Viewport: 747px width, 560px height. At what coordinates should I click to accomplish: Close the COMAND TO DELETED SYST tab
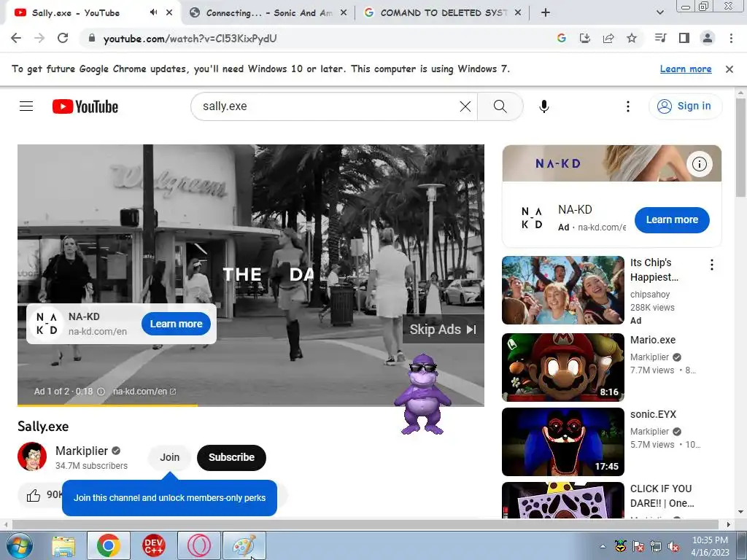tap(518, 13)
